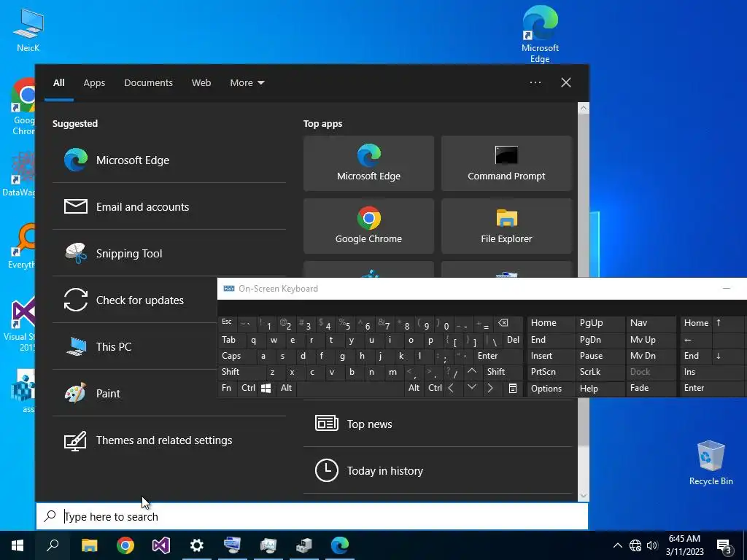This screenshot has width=747, height=560.
Task: Open This PC from suggestions
Action: click(134, 346)
